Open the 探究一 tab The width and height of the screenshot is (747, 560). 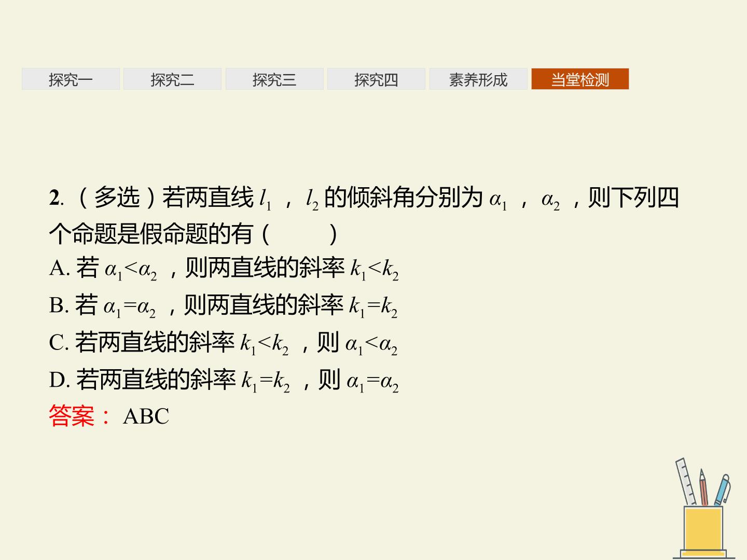coord(71,79)
